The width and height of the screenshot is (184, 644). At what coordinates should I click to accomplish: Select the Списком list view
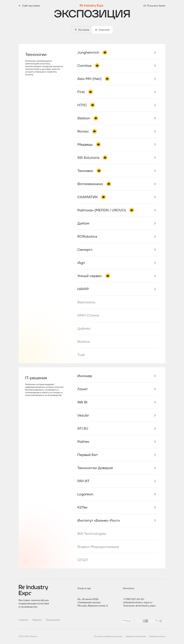click(102, 30)
